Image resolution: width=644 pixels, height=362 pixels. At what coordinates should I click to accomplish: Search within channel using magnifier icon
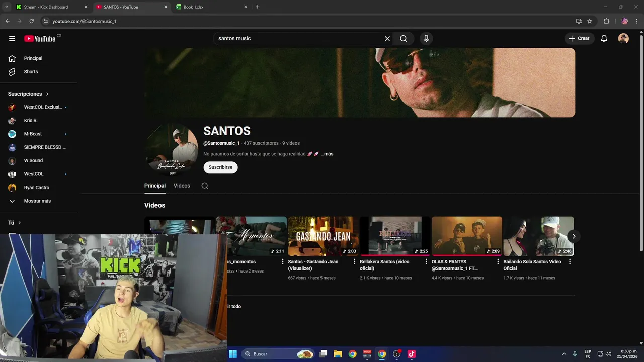point(205,186)
